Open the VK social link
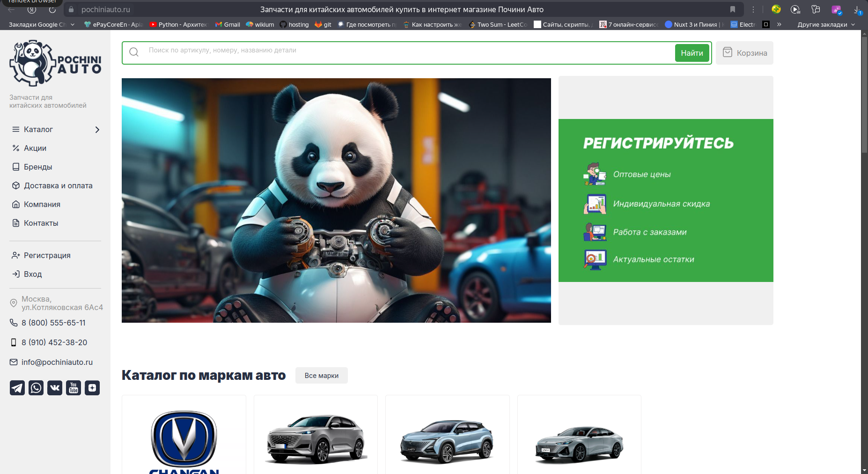This screenshot has width=868, height=474. tap(55, 388)
